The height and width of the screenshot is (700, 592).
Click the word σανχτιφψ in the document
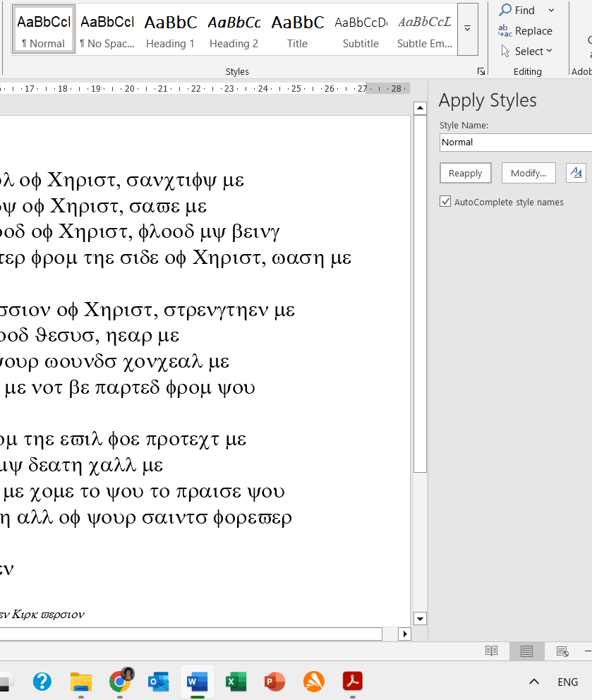click(x=172, y=181)
